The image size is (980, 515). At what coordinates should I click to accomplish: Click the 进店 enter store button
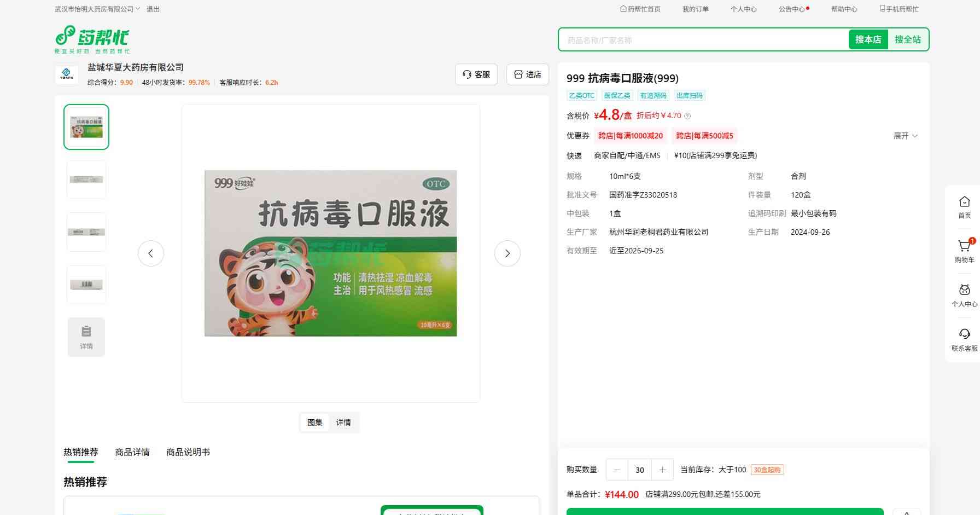(528, 74)
